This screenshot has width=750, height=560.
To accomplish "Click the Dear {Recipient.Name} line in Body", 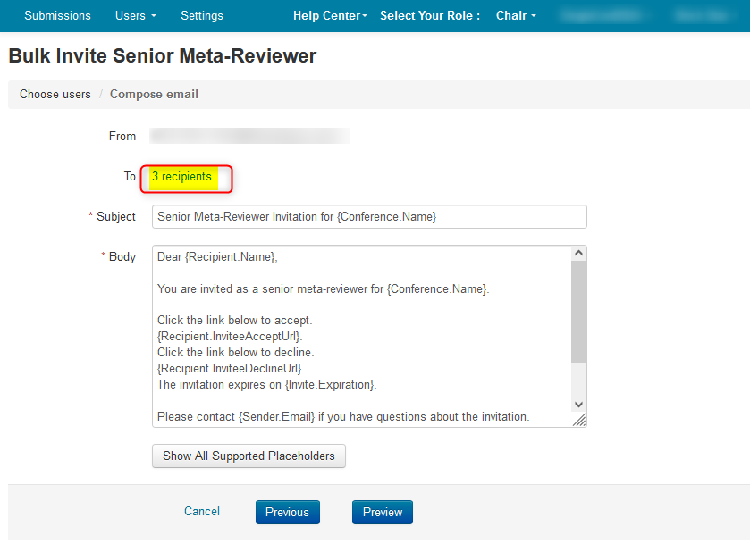I will pos(217,257).
